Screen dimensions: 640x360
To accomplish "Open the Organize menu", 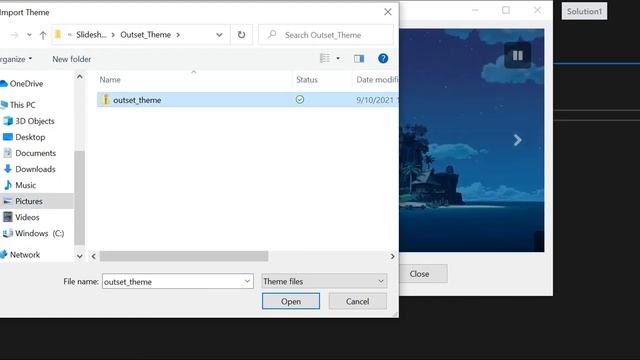I will click(x=16, y=59).
